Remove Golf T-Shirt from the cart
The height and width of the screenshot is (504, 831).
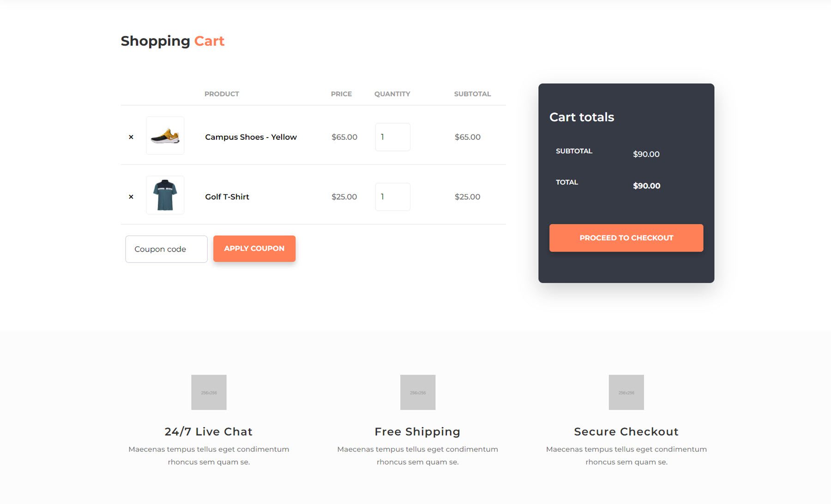click(x=131, y=196)
